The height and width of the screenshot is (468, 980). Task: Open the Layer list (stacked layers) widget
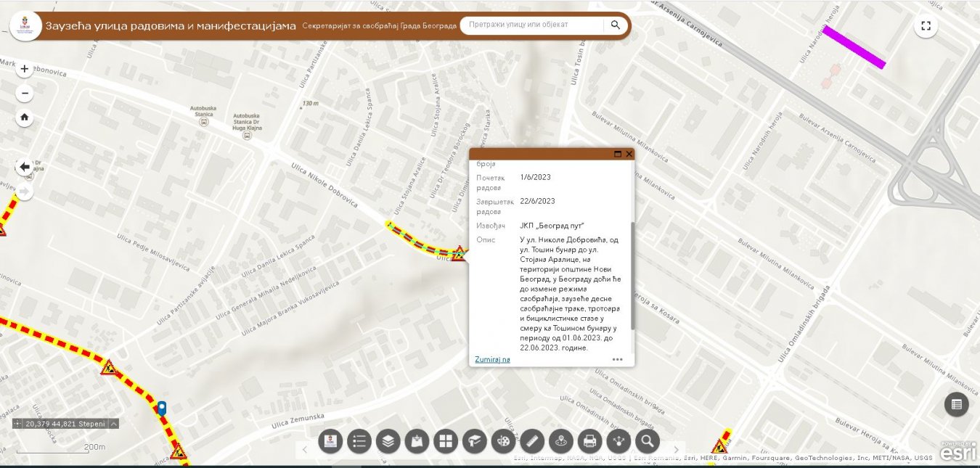point(388,440)
